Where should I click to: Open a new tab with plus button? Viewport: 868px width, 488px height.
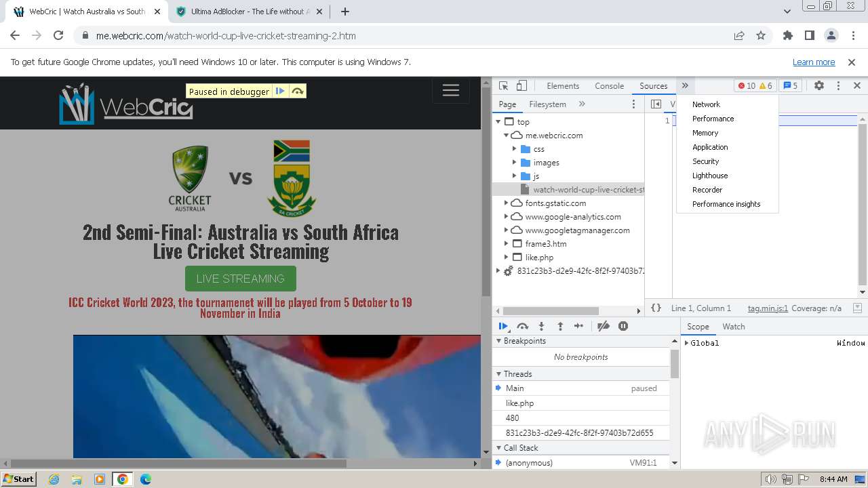pyautogui.click(x=345, y=12)
